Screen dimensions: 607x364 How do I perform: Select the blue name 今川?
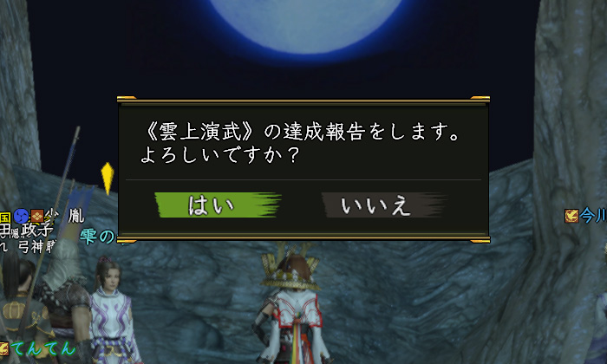click(593, 216)
